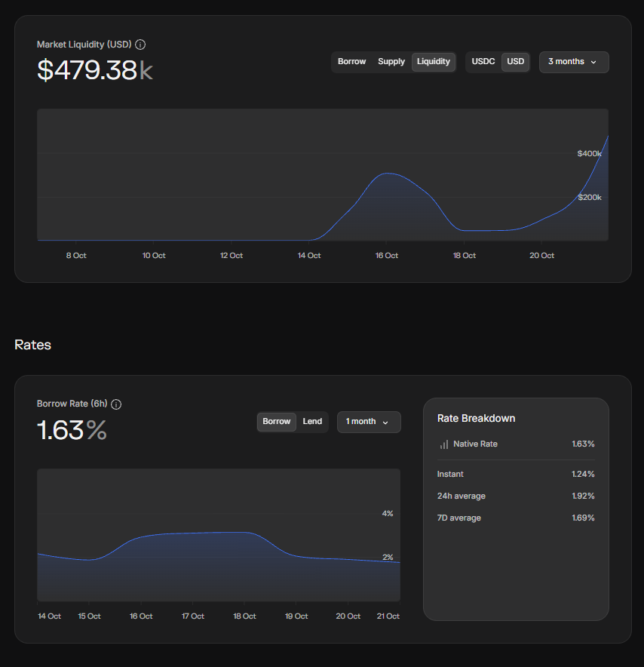The height and width of the screenshot is (667, 644).
Task: Click borrow rate plateau near 17 Oct
Action: (x=193, y=533)
